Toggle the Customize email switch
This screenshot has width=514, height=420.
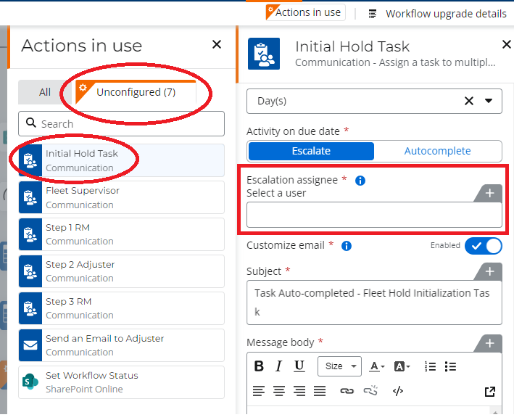coord(484,246)
